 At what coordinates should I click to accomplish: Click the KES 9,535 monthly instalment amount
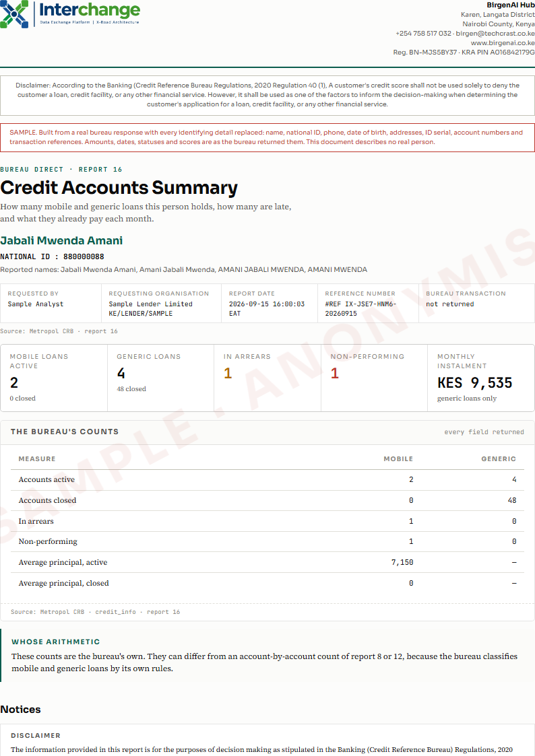pos(475,383)
